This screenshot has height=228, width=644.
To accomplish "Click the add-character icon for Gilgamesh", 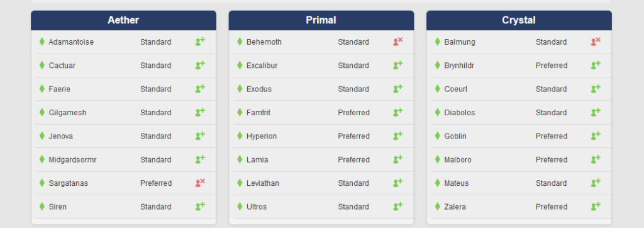I will coord(200,112).
